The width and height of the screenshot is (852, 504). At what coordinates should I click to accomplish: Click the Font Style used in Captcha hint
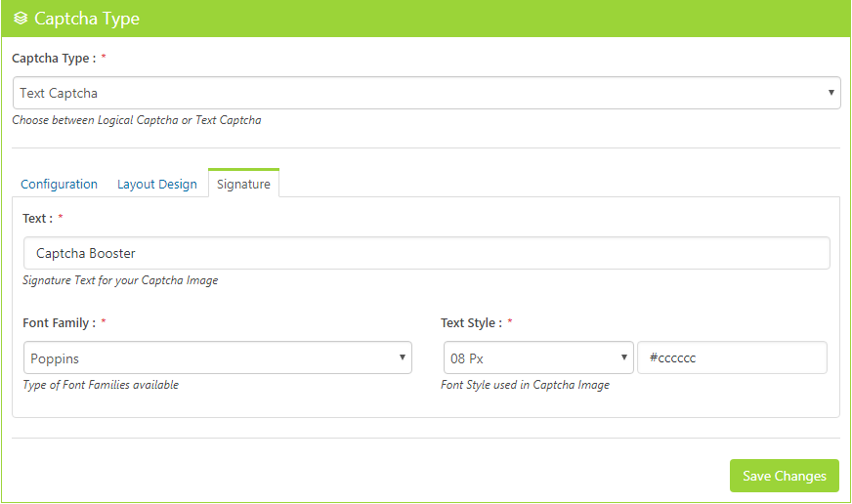coord(525,385)
